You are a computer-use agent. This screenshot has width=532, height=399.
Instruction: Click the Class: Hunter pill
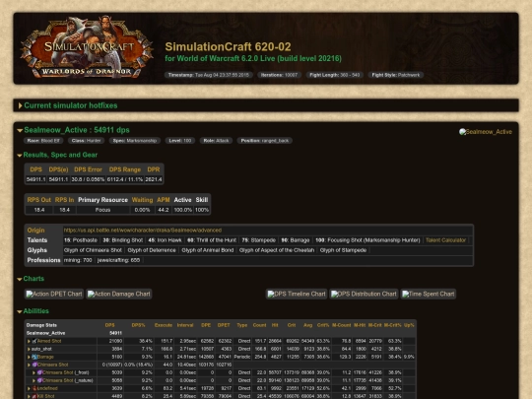[86, 141]
